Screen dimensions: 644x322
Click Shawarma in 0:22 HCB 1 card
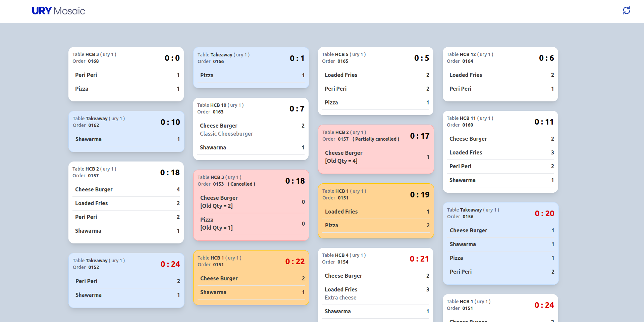click(251, 292)
